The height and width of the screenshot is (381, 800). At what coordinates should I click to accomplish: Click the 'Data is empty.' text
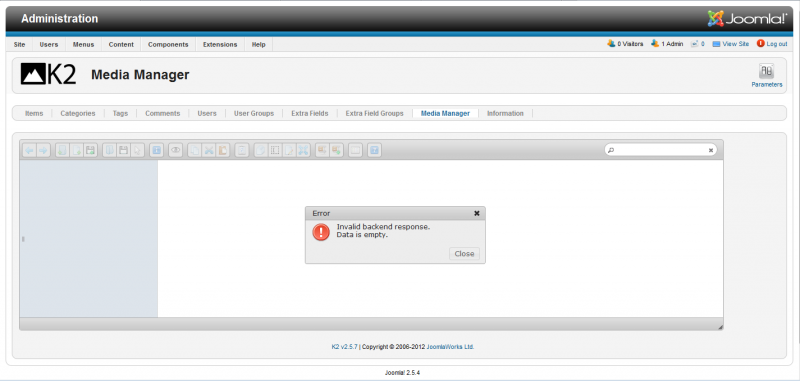pyautogui.click(x=362, y=235)
